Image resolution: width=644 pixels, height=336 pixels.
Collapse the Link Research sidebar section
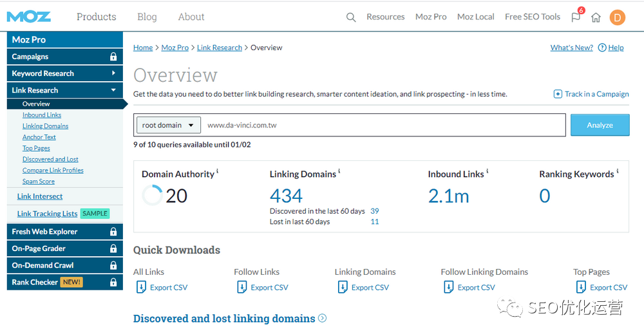(113, 90)
